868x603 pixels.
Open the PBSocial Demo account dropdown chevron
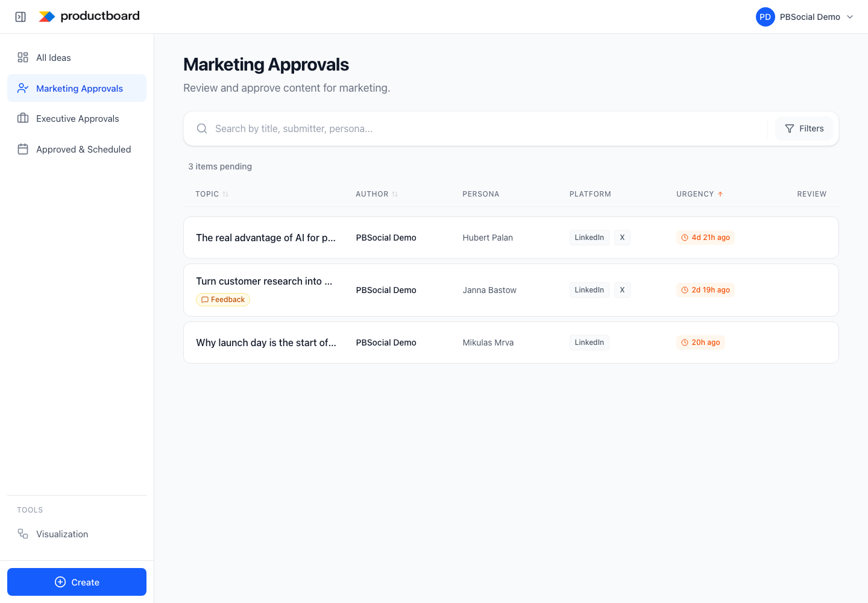(x=850, y=17)
